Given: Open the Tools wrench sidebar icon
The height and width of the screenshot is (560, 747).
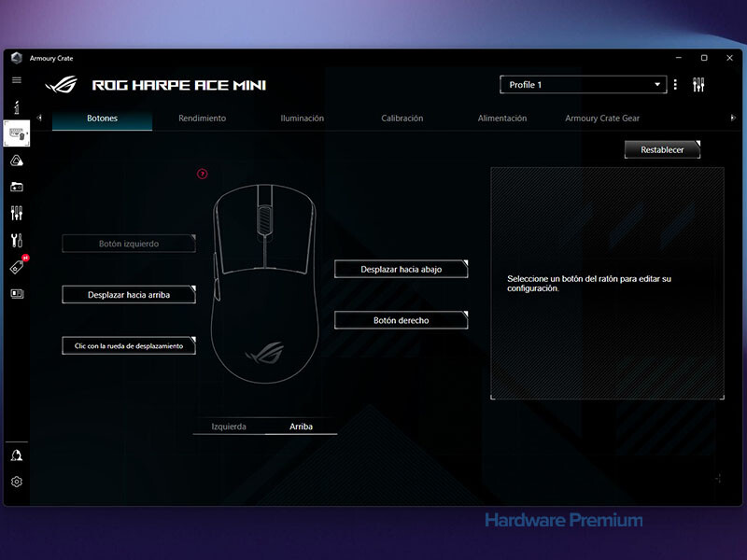Looking at the screenshot, I should pos(17,240).
